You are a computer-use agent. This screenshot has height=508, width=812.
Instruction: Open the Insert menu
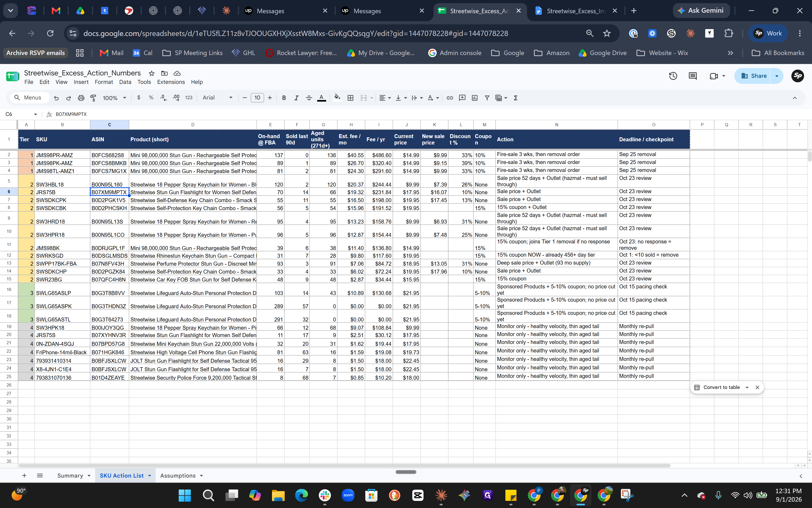[81, 82]
